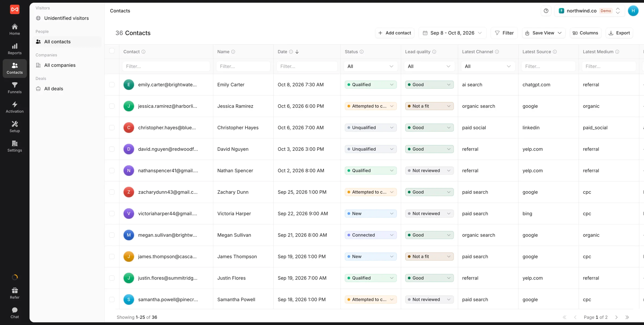Viewport: 644px width, 325px height.
Task: Open the Filter button
Action: click(504, 33)
